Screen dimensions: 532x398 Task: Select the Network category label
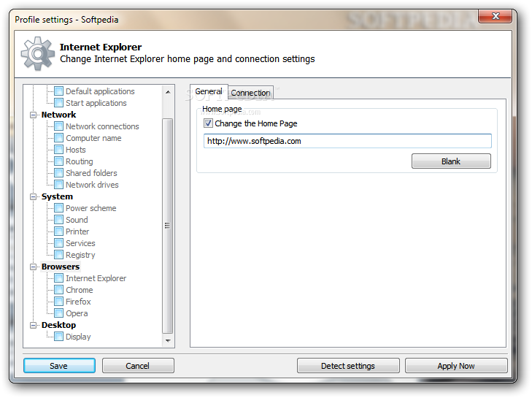tap(58, 115)
